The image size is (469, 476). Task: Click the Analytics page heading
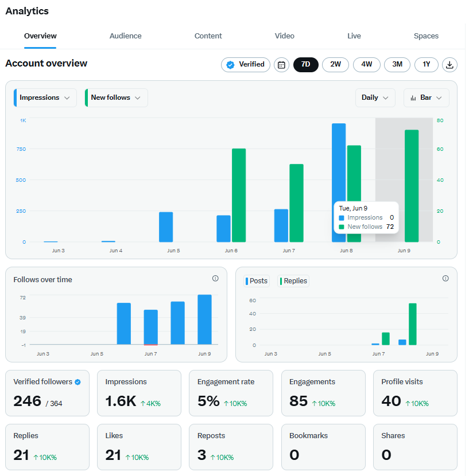27,11
